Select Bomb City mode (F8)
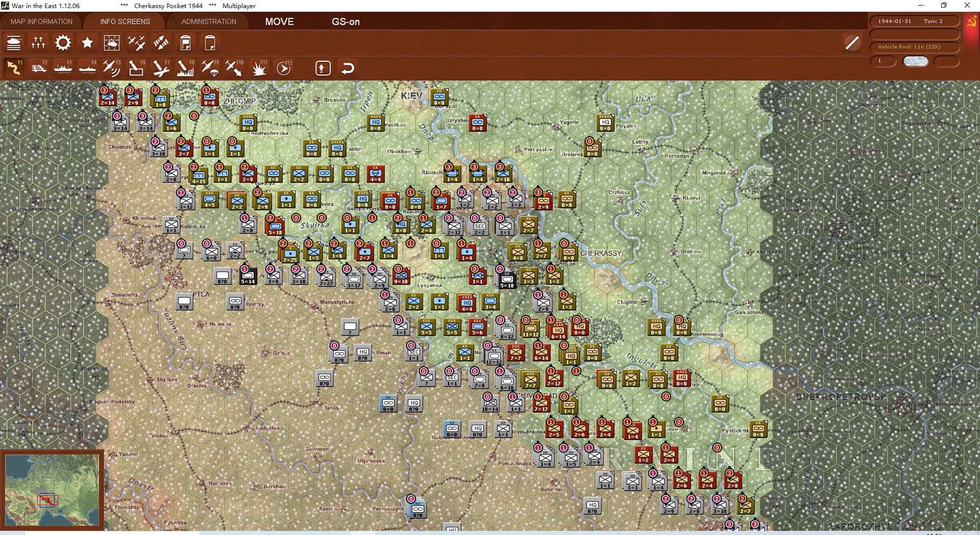Image resolution: width=980 pixels, height=535 pixels. [185, 68]
